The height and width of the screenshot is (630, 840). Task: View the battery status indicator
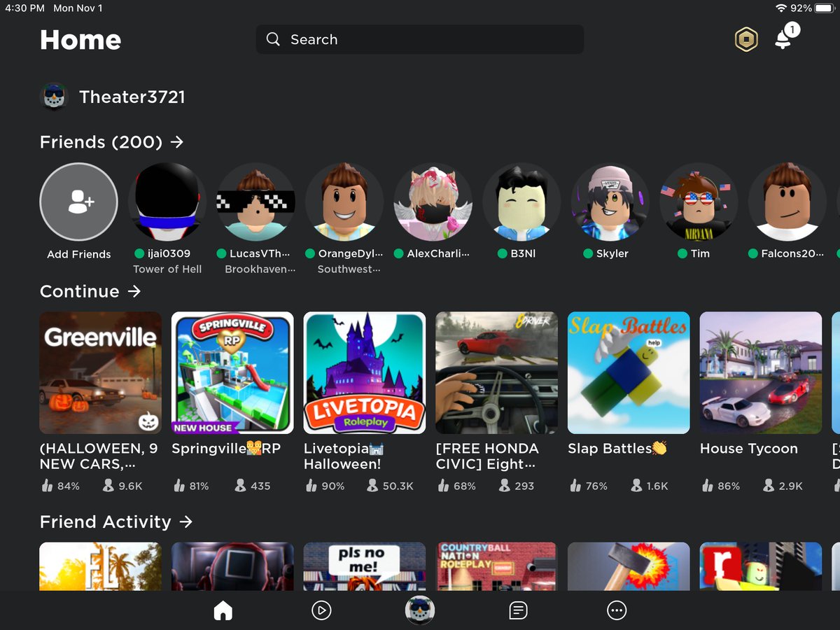pos(824,8)
